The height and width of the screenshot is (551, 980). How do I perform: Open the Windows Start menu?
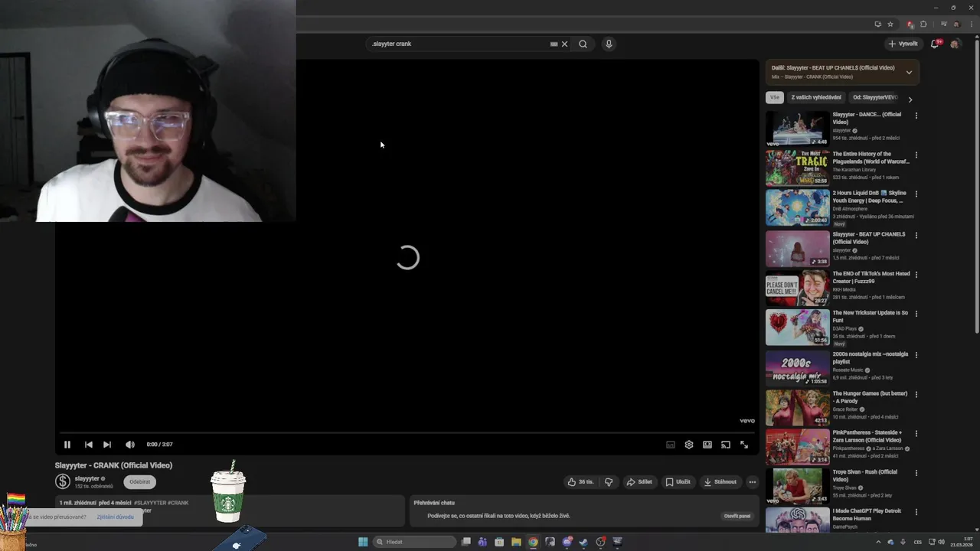363,542
